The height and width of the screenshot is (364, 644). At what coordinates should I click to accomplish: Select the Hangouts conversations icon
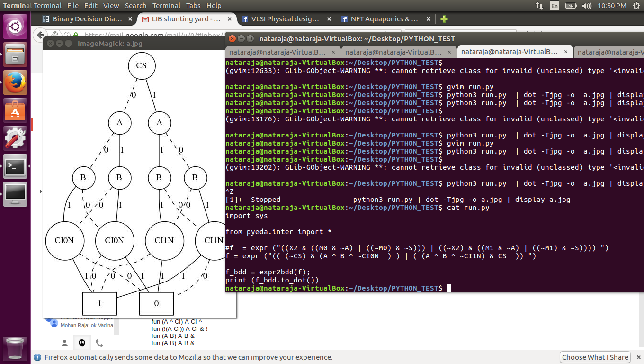[82, 343]
